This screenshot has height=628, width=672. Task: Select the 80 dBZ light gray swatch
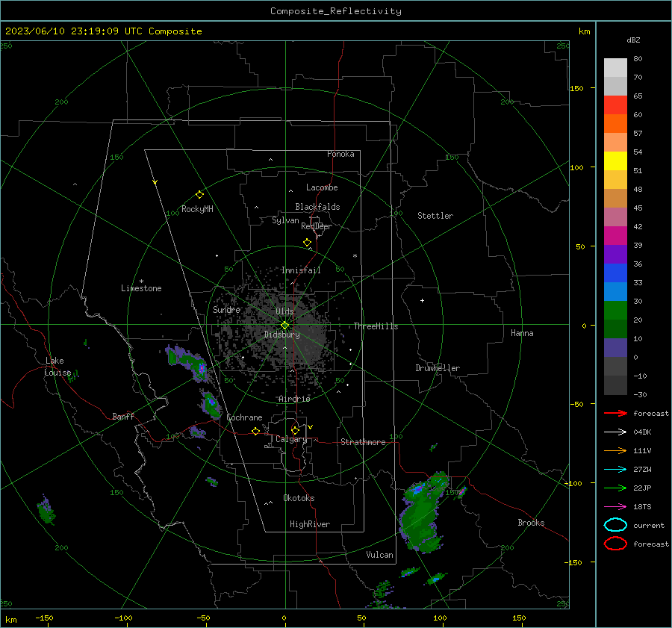[x=615, y=67]
